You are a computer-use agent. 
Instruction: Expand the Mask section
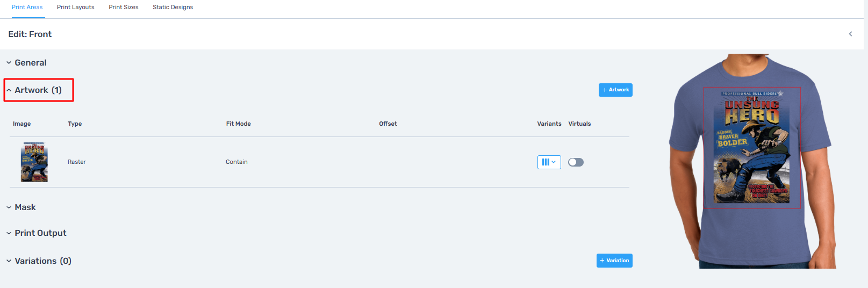[x=21, y=207]
